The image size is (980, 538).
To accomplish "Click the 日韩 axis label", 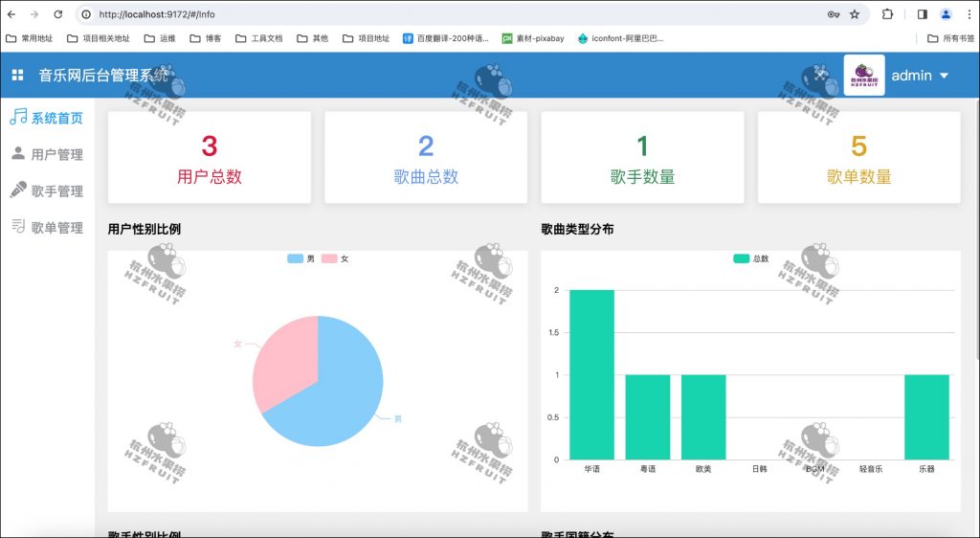I will [759, 469].
